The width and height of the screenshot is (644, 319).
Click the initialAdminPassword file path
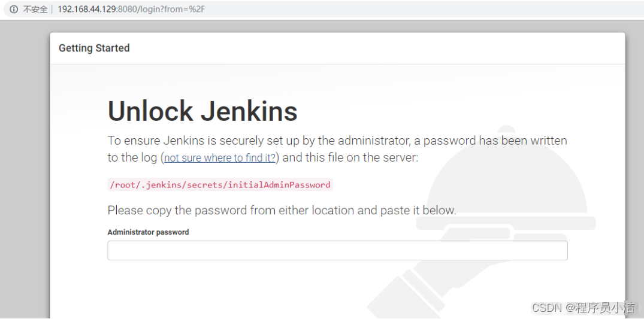[220, 185]
